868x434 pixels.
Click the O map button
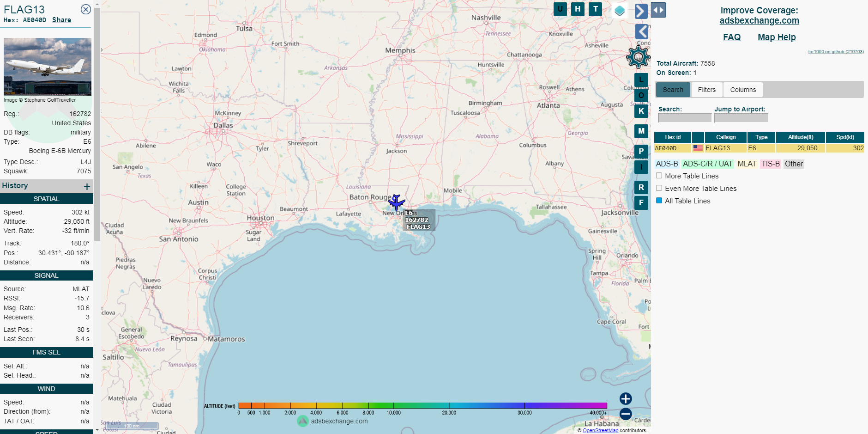[641, 95]
